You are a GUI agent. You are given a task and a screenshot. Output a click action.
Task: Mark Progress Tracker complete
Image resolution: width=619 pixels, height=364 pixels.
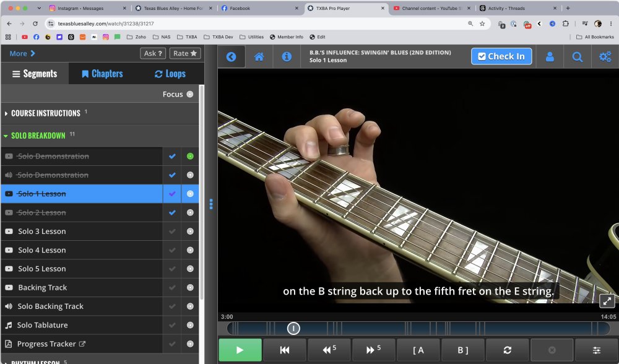pyautogui.click(x=172, y=344)
